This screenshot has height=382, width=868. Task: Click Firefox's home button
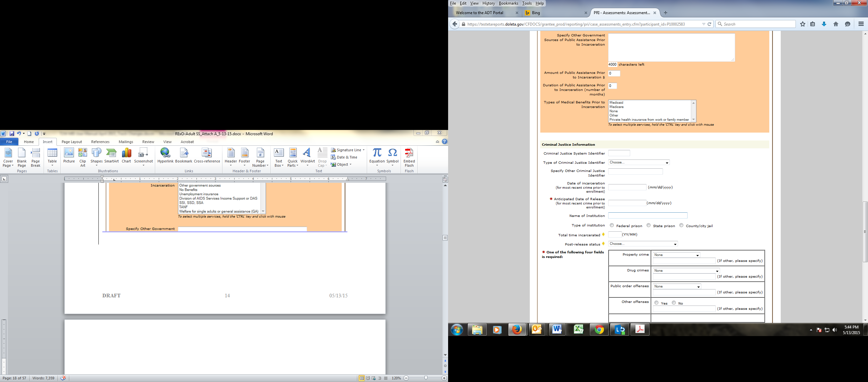(836, 24)
